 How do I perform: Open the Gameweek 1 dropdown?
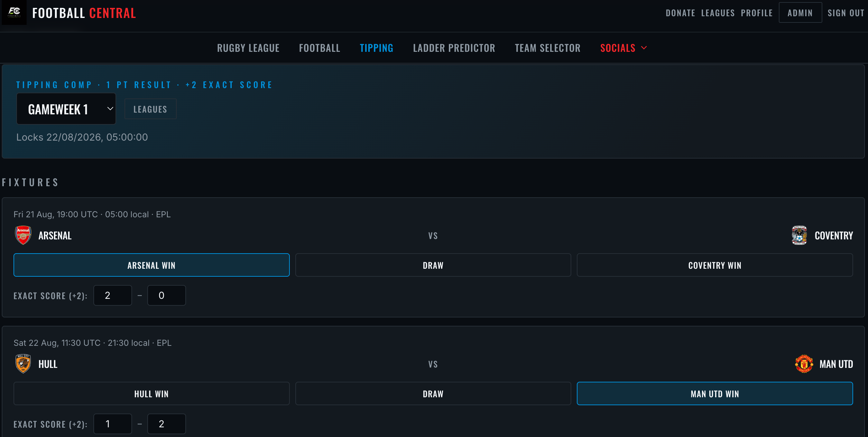pyautogui.click(x=66, y=109)
